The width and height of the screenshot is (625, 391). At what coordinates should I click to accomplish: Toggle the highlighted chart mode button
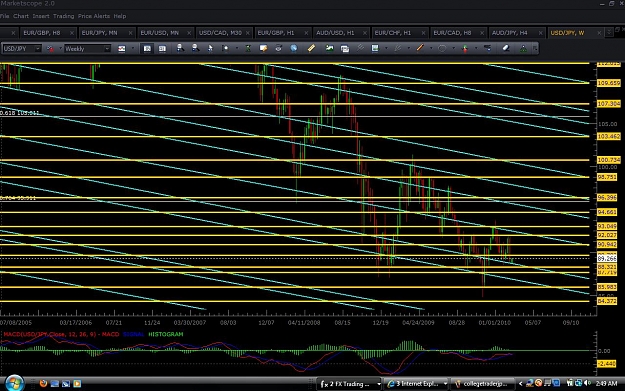tap(147, 49)
